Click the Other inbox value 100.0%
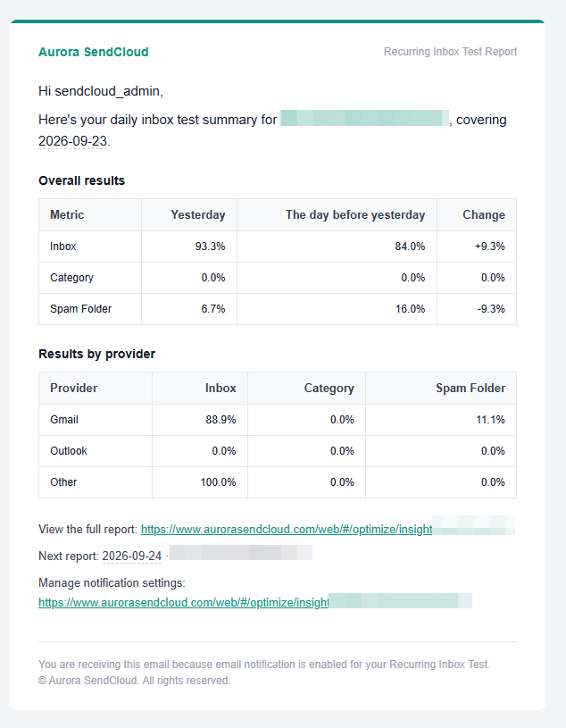This screenshot has height=728, width=566. (x=218, y=482)
